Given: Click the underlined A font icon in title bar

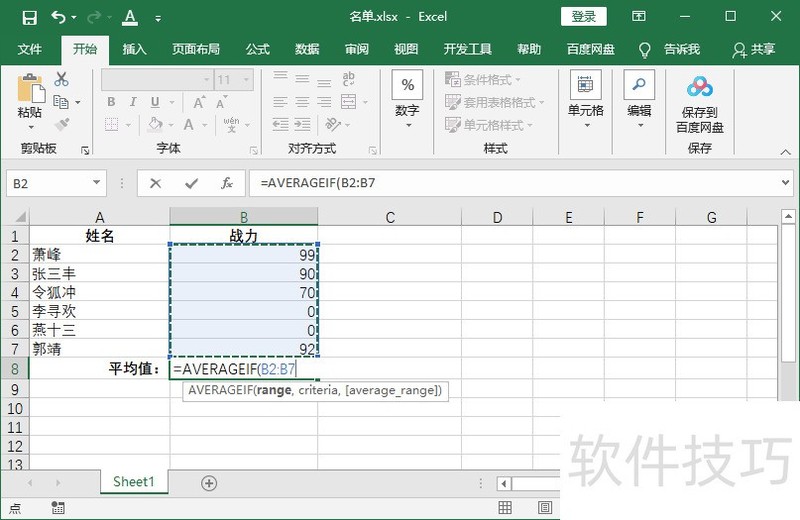Looking at the screenshot, I should [131, 18].
